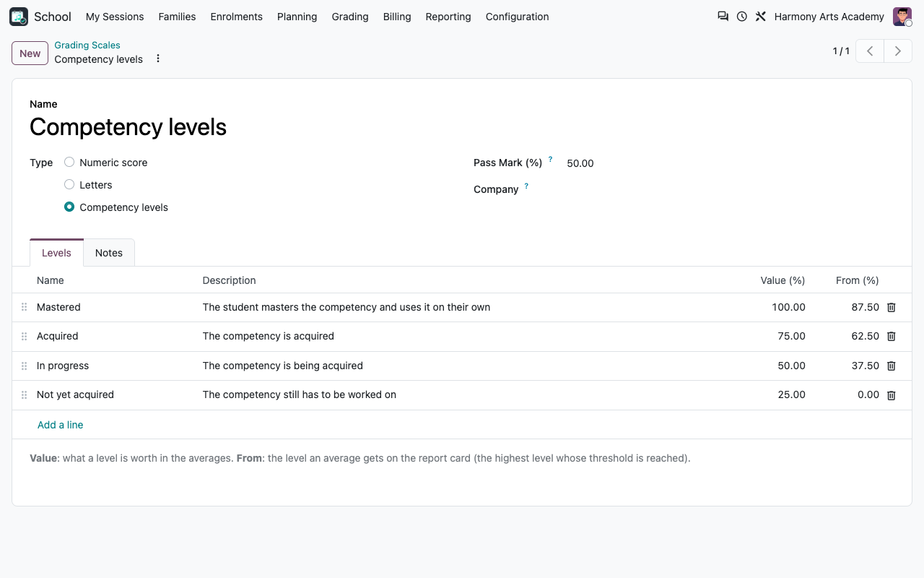
Task: Switch company Harmony Arts Academy
Action: click(829, 17)
